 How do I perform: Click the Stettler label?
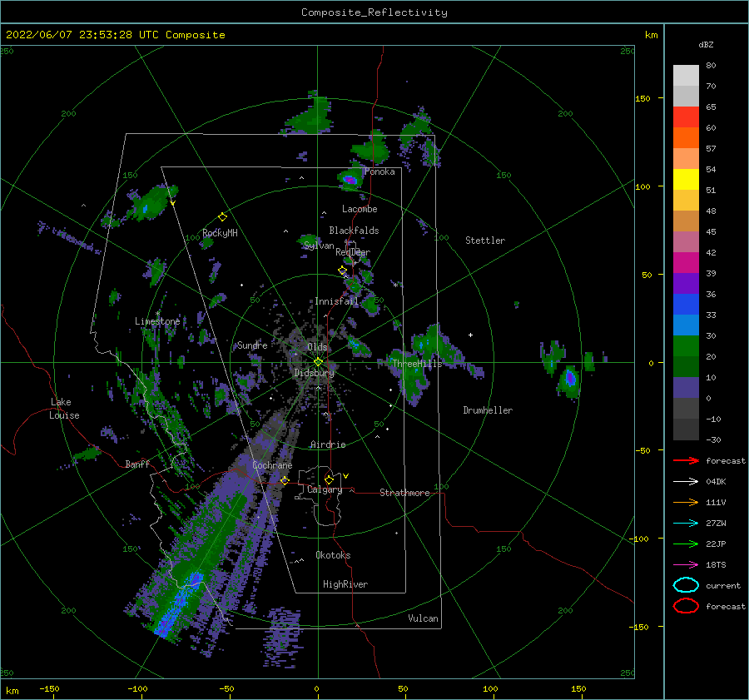point(485,241)
